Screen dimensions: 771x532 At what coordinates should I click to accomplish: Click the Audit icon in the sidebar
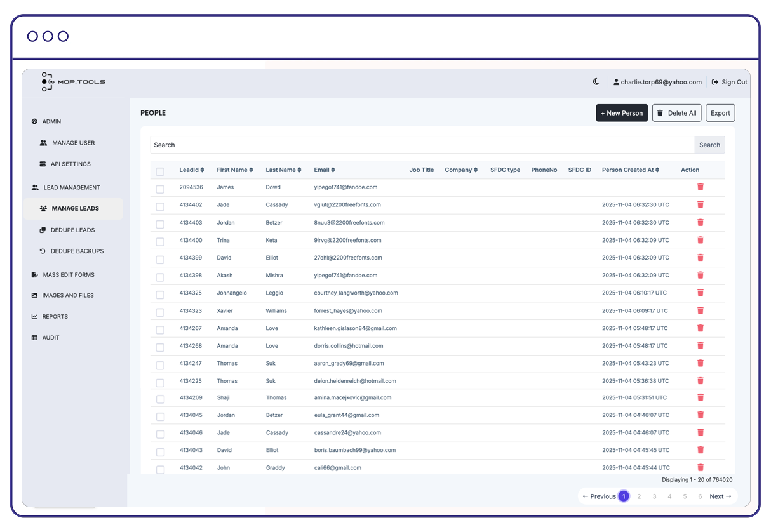click(33, 337)
